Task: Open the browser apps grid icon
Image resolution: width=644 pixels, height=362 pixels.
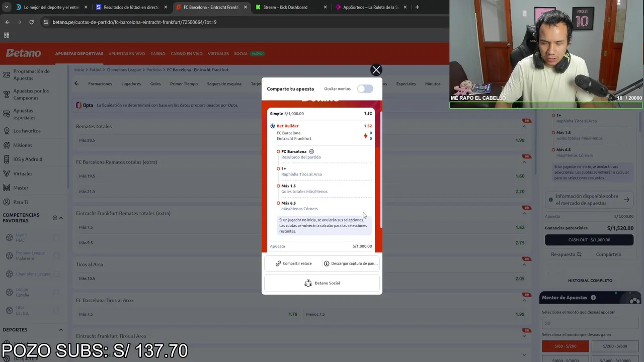Action: (7, 35)
